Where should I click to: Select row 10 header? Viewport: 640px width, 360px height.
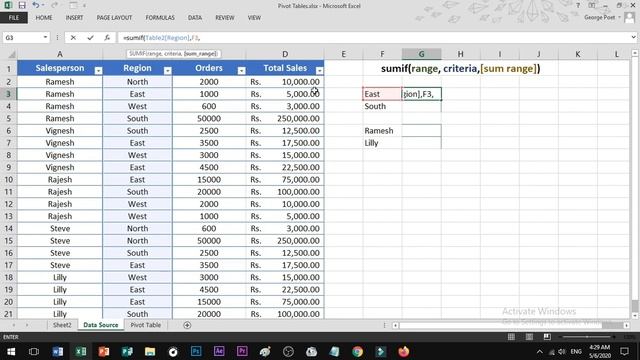click(x=9, y=180)
